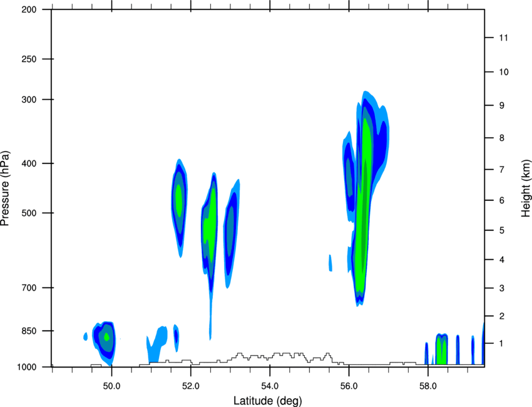
Task: Click the 6 km height label
Action: coord(502,200)
